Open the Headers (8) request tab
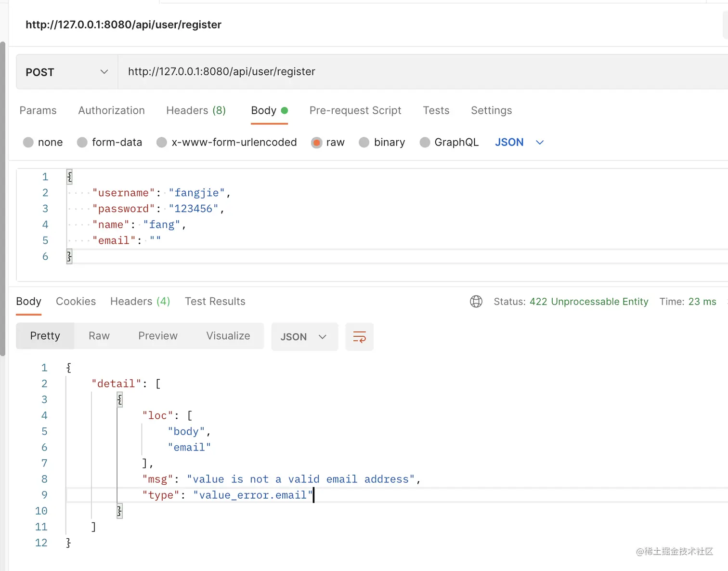 pos(195,110)
